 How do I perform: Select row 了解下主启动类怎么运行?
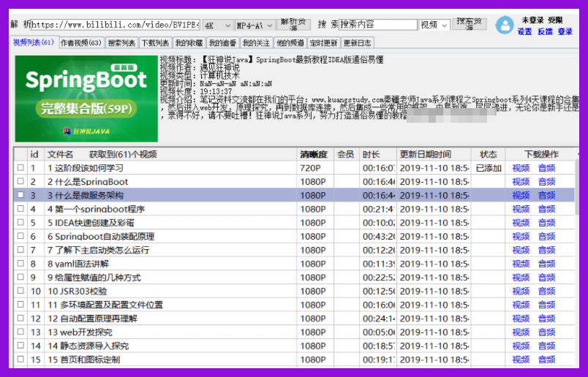[x=295, y=250]
